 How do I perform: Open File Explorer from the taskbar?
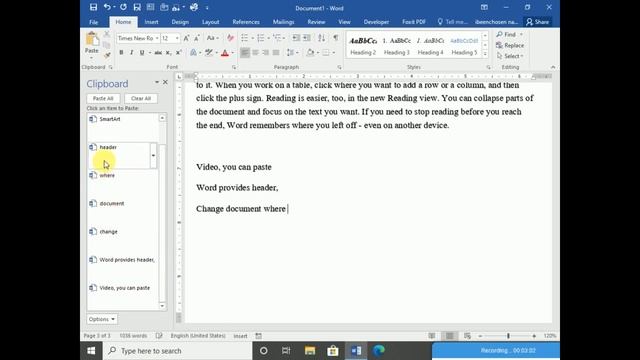pos(310,351)
